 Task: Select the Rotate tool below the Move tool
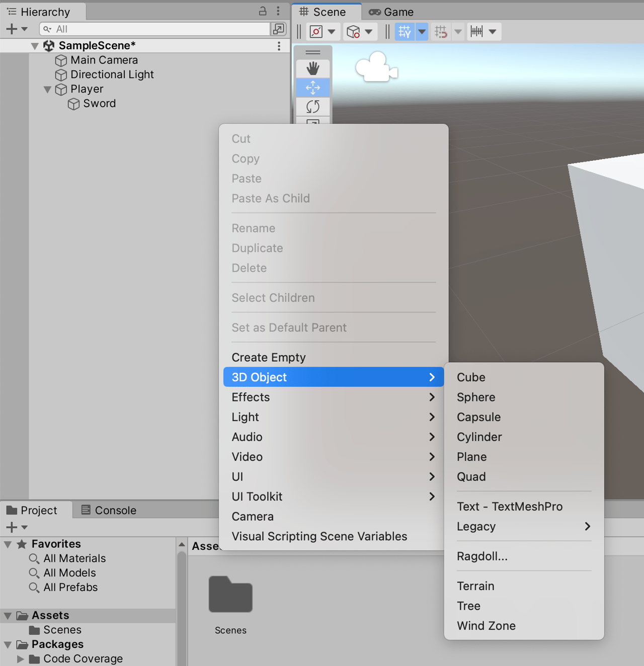[312, 106]
